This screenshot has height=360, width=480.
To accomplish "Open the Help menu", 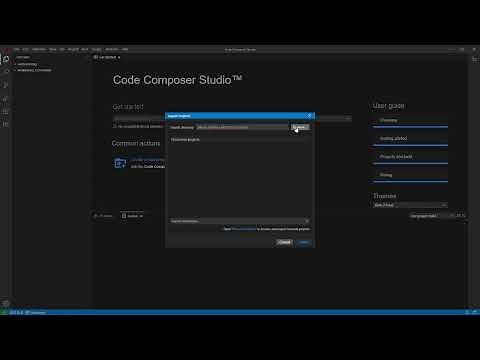I will 125,49.
